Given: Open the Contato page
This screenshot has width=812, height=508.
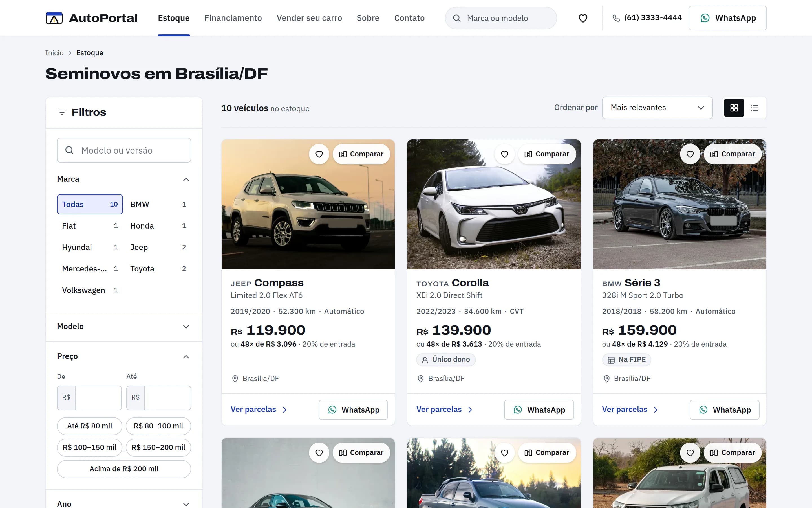Looking at the screenshot, I should tap(409, 18).
